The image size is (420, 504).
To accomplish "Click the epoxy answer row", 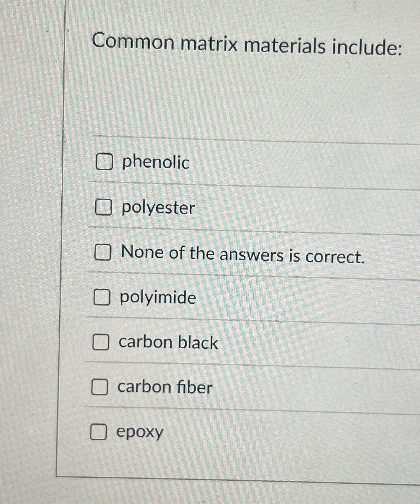I will tap(140, 433).
